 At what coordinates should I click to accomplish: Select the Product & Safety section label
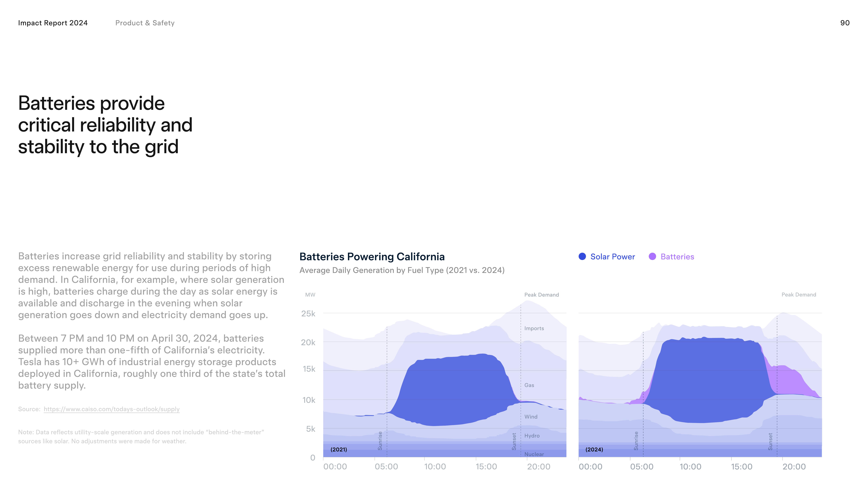tap(145, 23)
